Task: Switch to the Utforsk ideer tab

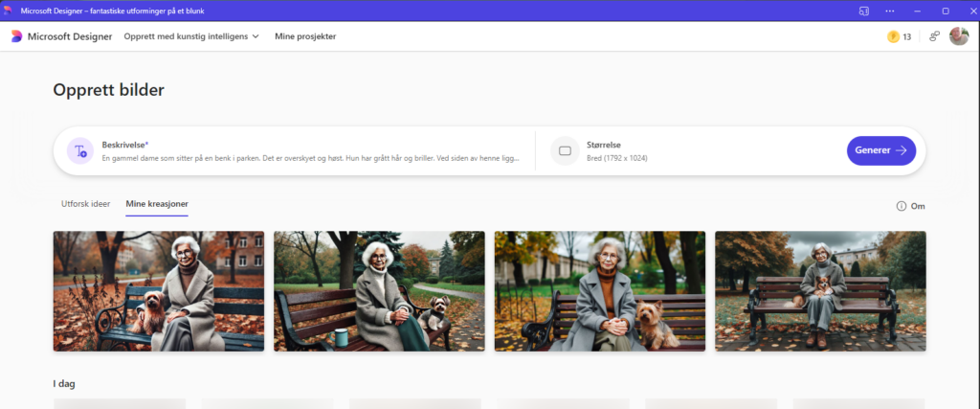Action: [x=86, y=205]
